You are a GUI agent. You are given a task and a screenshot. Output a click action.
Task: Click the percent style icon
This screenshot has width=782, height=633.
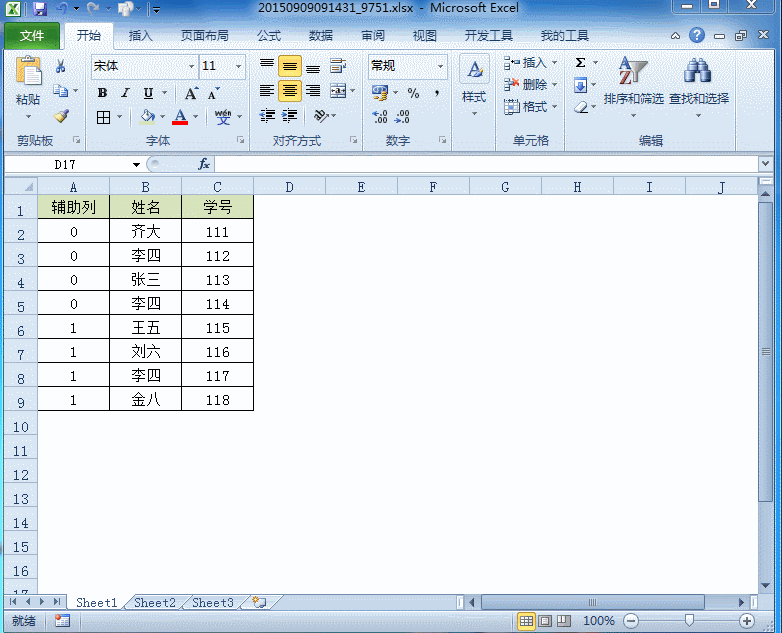[x=413, y=93]
